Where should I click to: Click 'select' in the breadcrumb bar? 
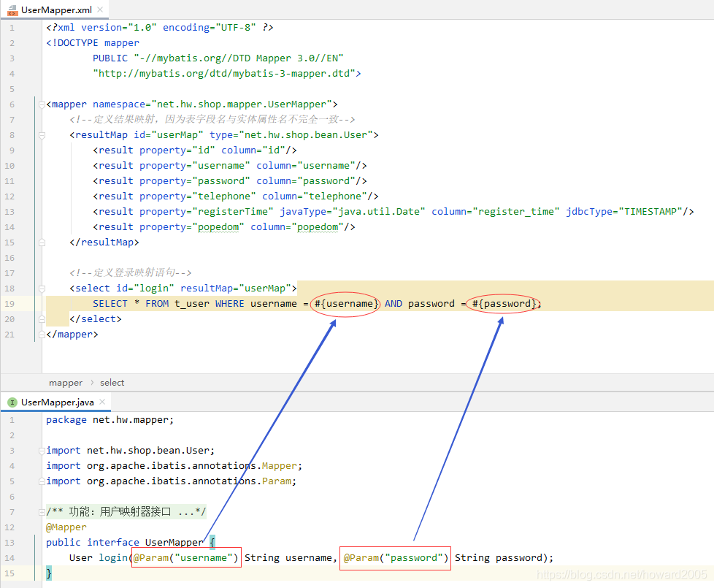pyautogui.click(x=112, y=383)
